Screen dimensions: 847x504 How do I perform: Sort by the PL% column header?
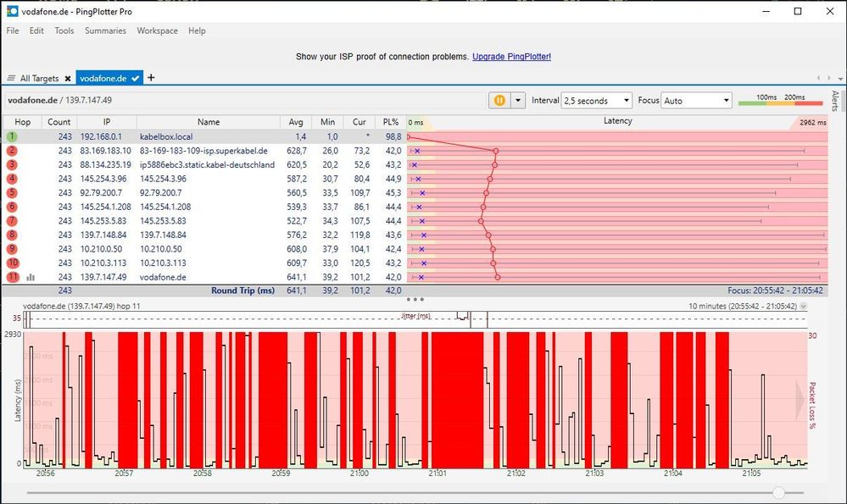390,122
